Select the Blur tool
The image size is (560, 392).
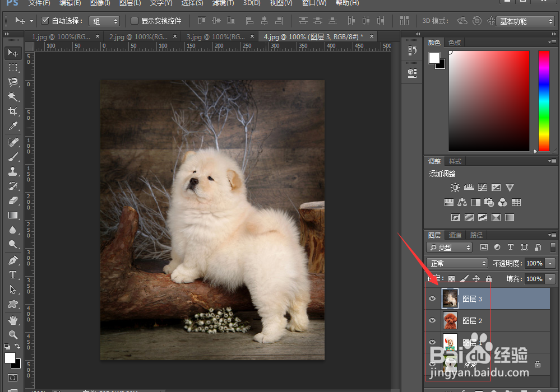point(13,230)
